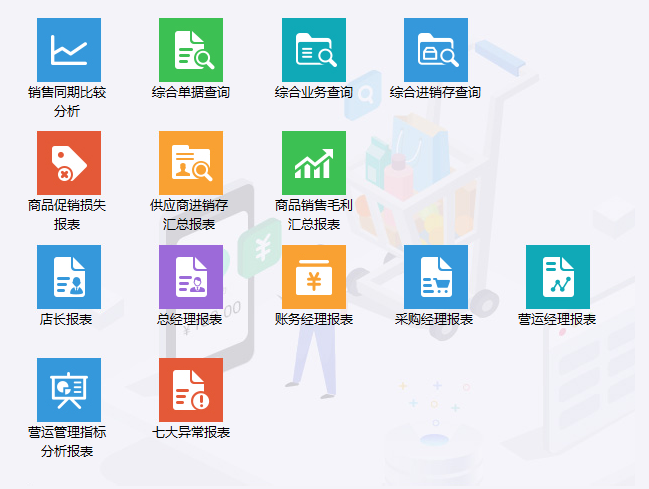Open the purple 总经理报表 icon

(x=191, y=277)
